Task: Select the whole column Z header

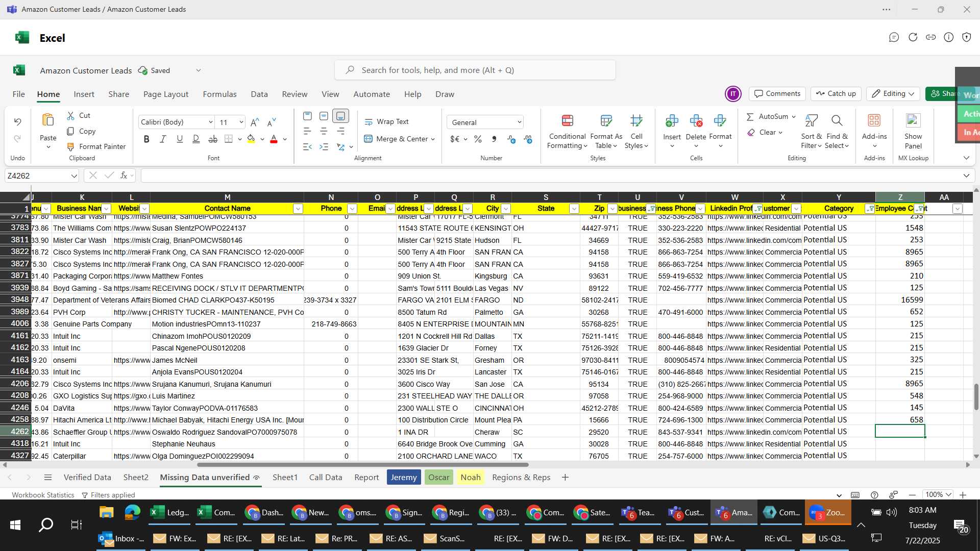Action: tap(900, 197)
